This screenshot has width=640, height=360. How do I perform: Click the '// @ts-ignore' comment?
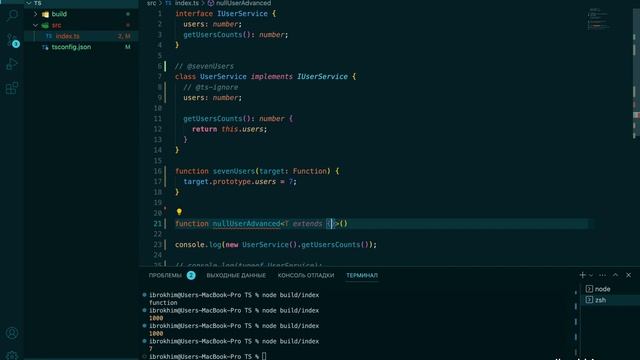coord(211,87)
